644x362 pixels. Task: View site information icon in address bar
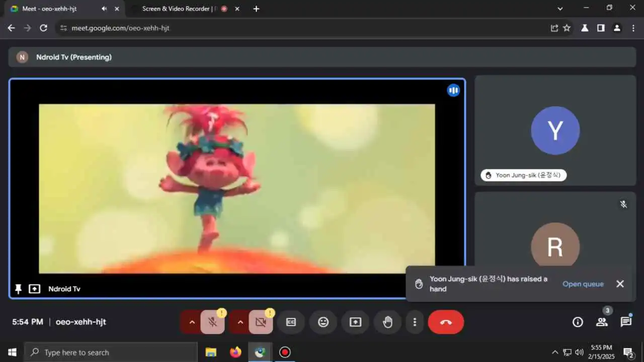coord(63,28)
